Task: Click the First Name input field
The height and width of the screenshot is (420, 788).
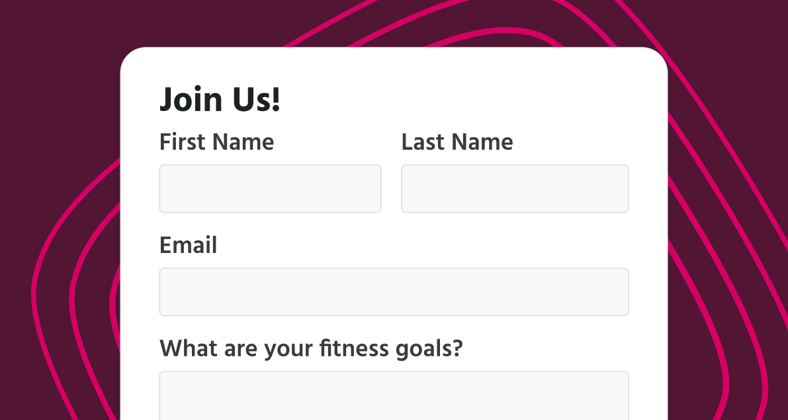Action: tap(270, 189)
